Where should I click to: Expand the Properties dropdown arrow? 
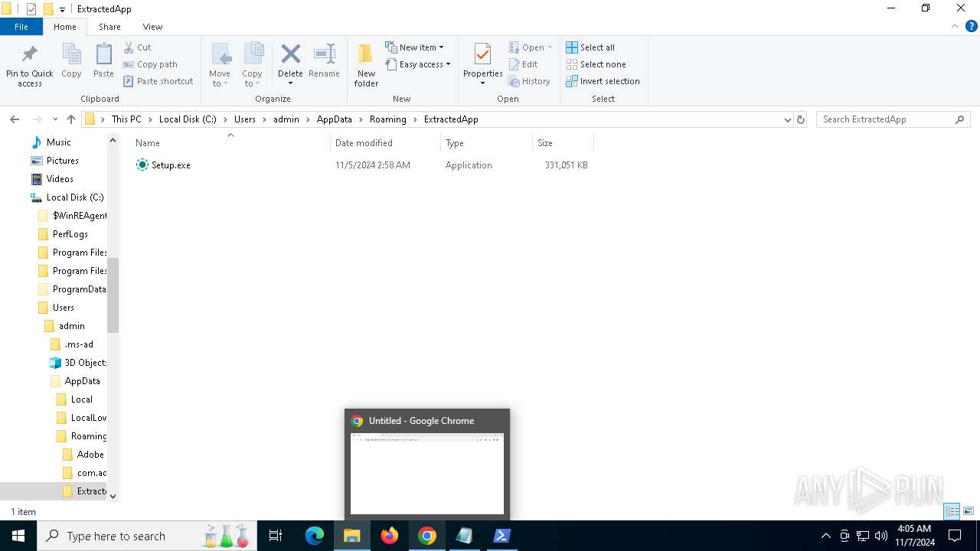pyautogui.click(x=482, y=83)
